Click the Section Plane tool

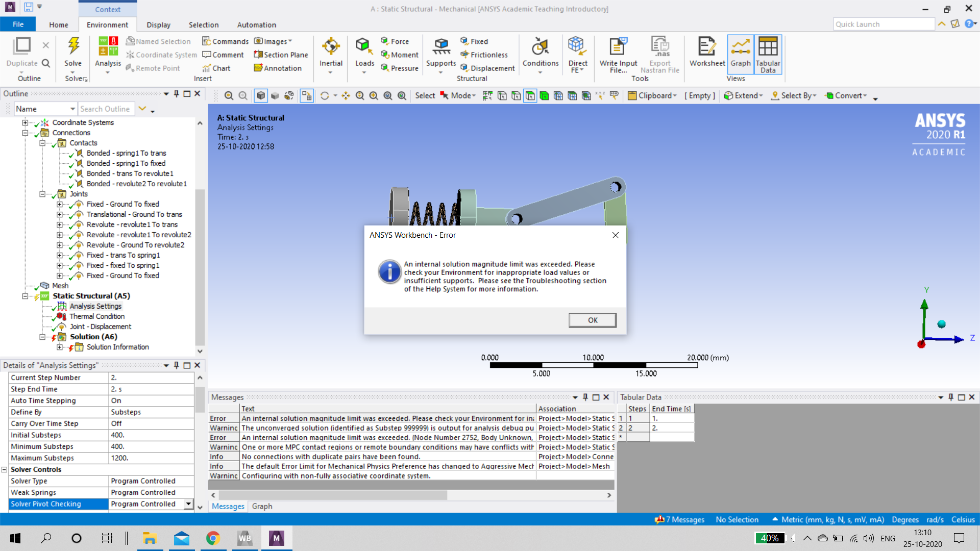(281, 55)
